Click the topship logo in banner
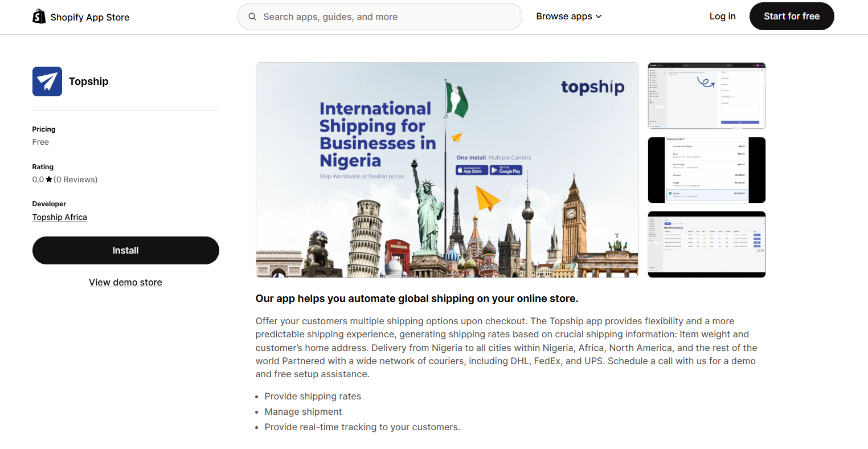Screen dimensions: 868x449 coord(592,87)
